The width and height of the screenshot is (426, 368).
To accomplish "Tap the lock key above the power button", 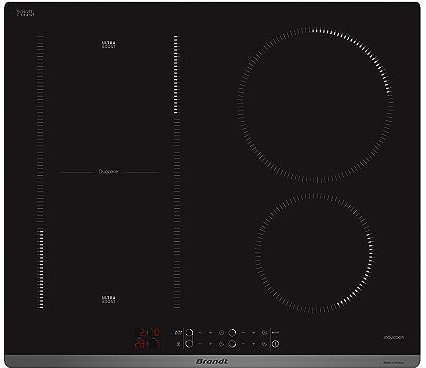I will coord(275,332).
